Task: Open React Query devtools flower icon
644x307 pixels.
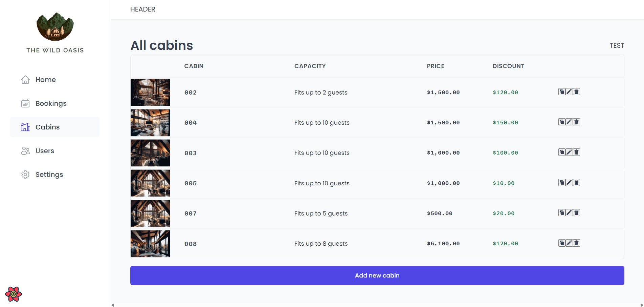Action: coord(14,294)
